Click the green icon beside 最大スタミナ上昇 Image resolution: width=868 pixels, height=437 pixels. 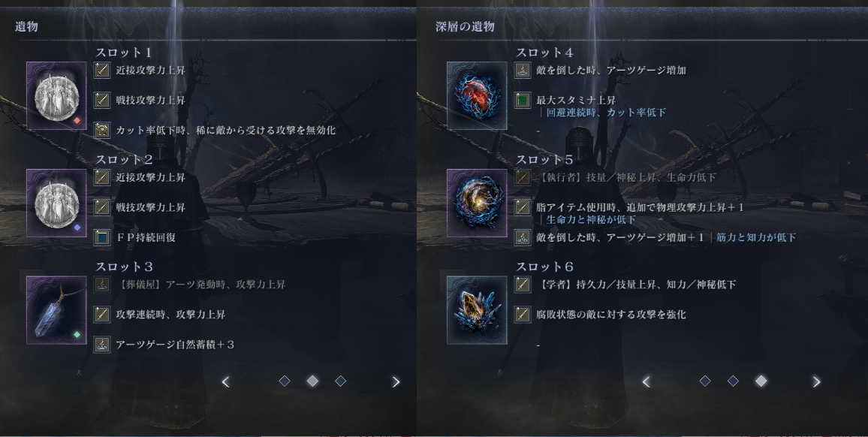[x=523, y=101]
